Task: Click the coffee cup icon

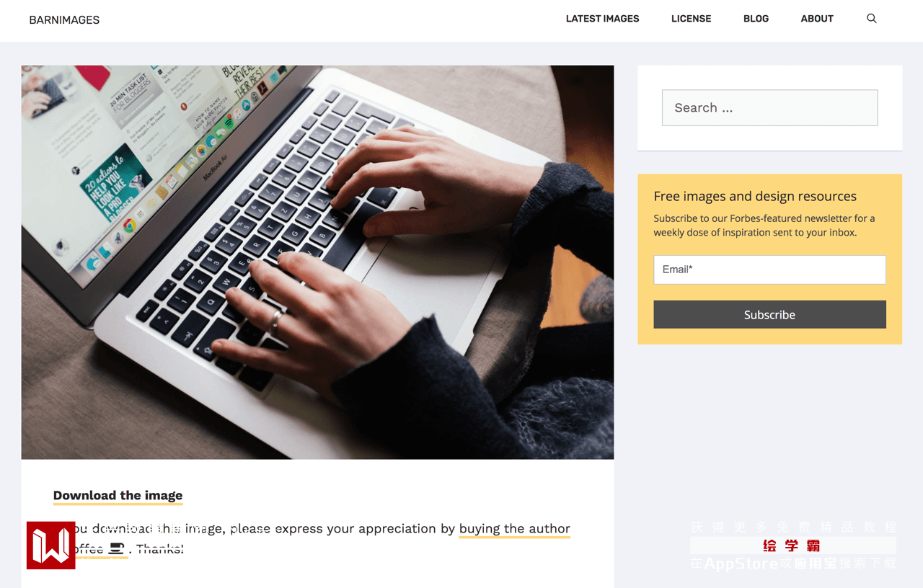Action: coord(116,549)
